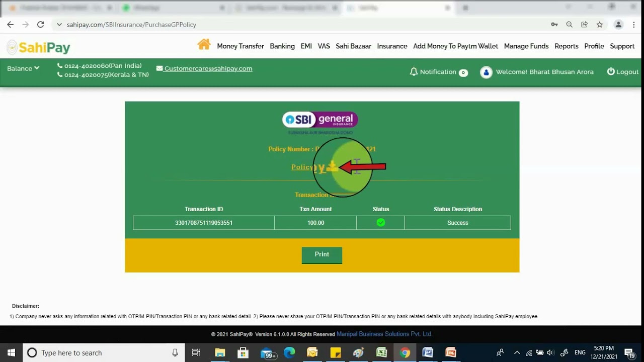Click the zoom magnifier icon in address bar
The height and width of the screenshot is (362, 644).
[570, 24]
